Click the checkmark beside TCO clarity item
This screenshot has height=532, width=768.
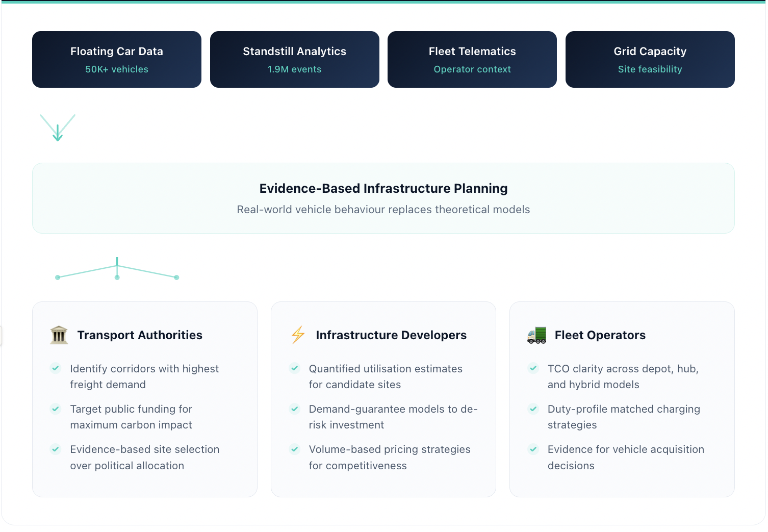point(533,368)
